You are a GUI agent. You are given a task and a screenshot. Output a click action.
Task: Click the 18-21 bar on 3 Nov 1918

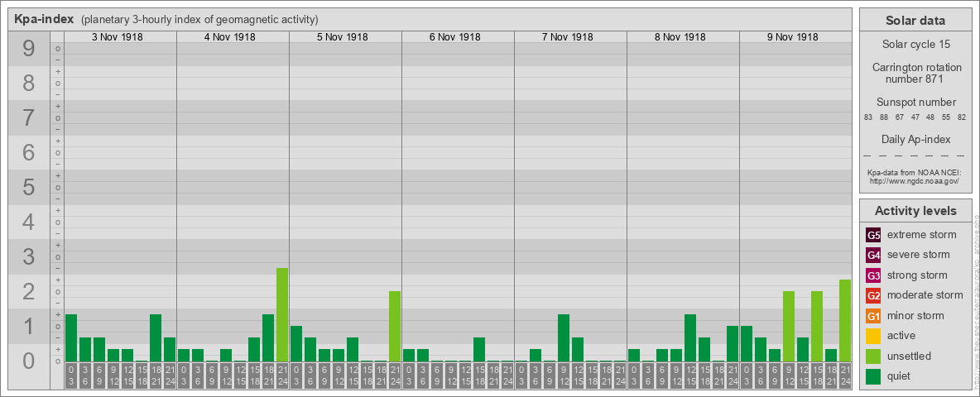point(156,338)
